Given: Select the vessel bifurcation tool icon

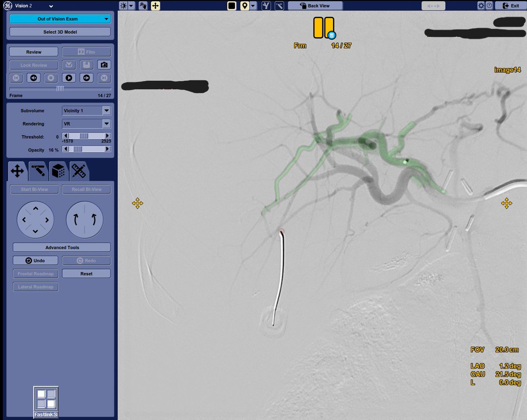Looking at the screenshot, I should pos(266,6).
